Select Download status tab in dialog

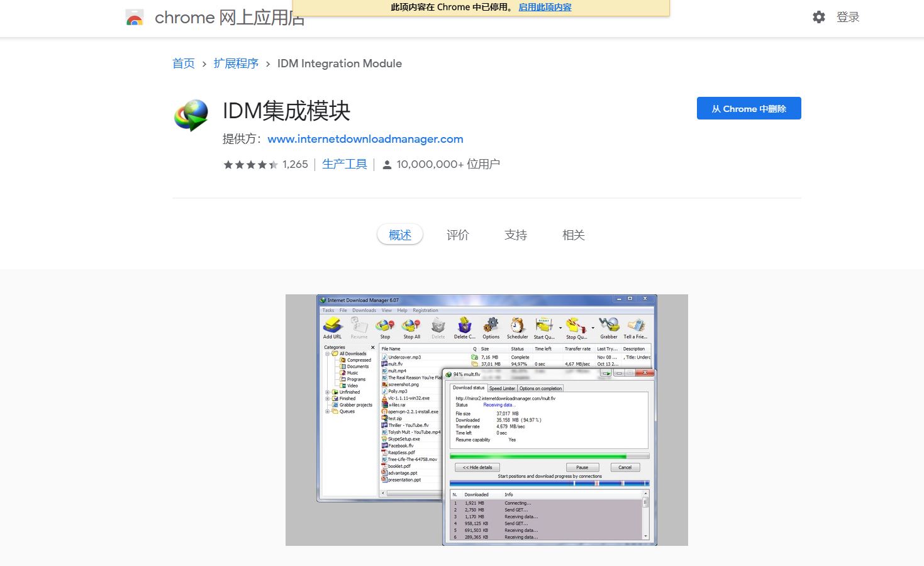pos(469,388)
